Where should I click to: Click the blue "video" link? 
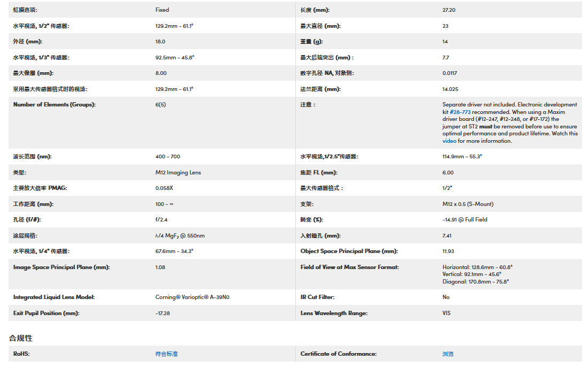[x=449, y=141]
